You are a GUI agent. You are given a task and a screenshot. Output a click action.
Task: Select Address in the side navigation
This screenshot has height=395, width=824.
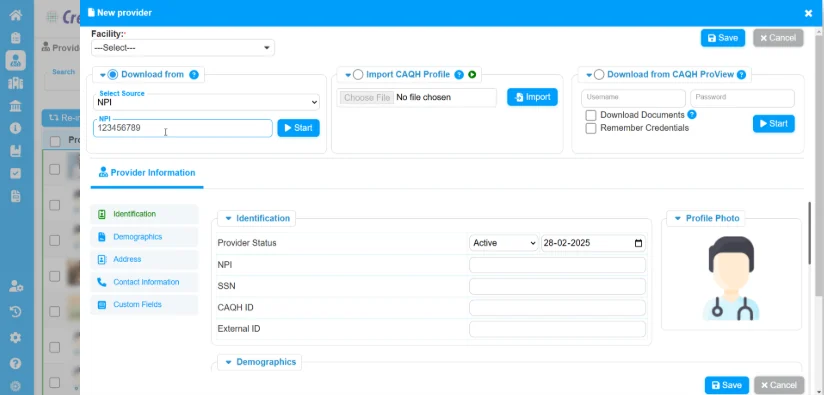[144, 259]
